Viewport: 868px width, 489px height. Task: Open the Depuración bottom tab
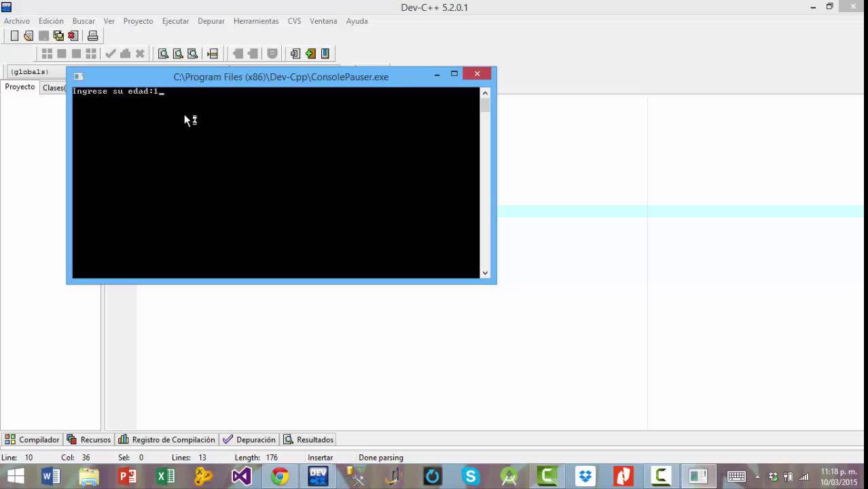click(x=249, y=439)
